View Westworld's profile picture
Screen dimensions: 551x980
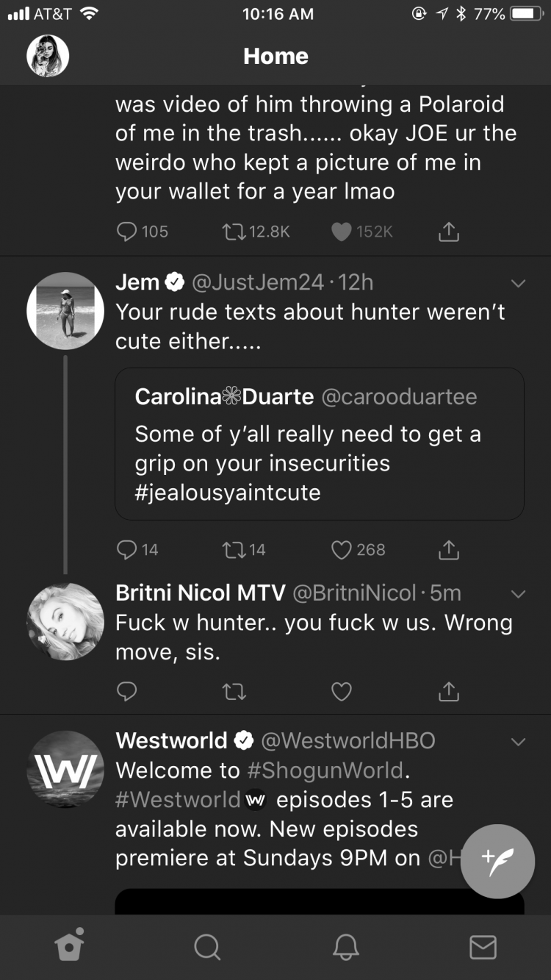[x=65, y=769]
